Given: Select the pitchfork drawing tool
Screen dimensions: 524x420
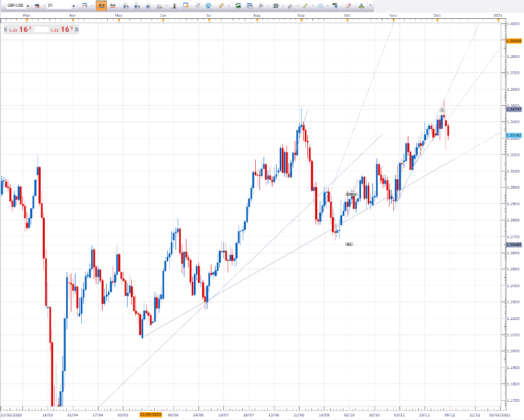Looking at the screenshot, I should click(261, 6).
